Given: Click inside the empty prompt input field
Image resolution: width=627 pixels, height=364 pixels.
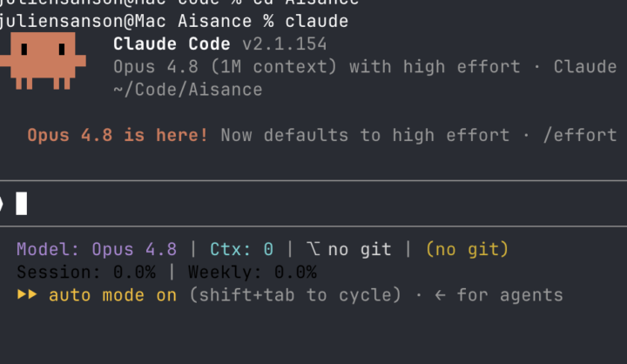Looking at the screenshot, I should [x=313, y=204].
